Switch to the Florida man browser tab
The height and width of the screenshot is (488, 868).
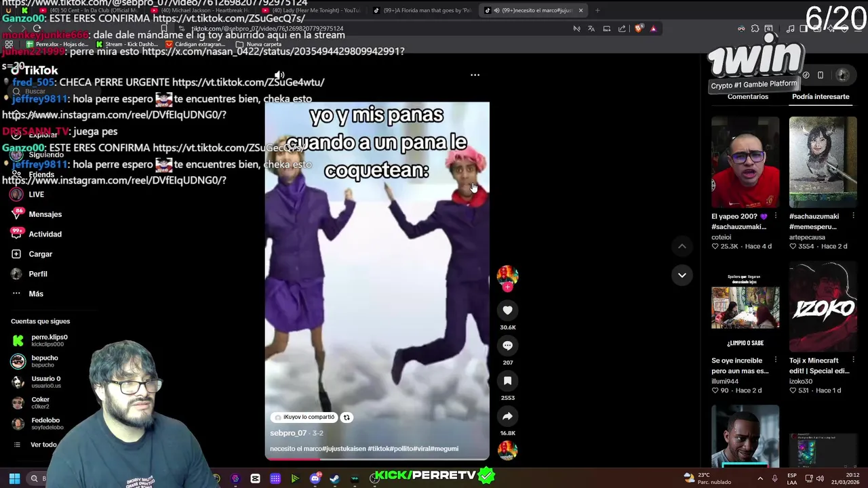pyautogui.click(x=424, y=10)
